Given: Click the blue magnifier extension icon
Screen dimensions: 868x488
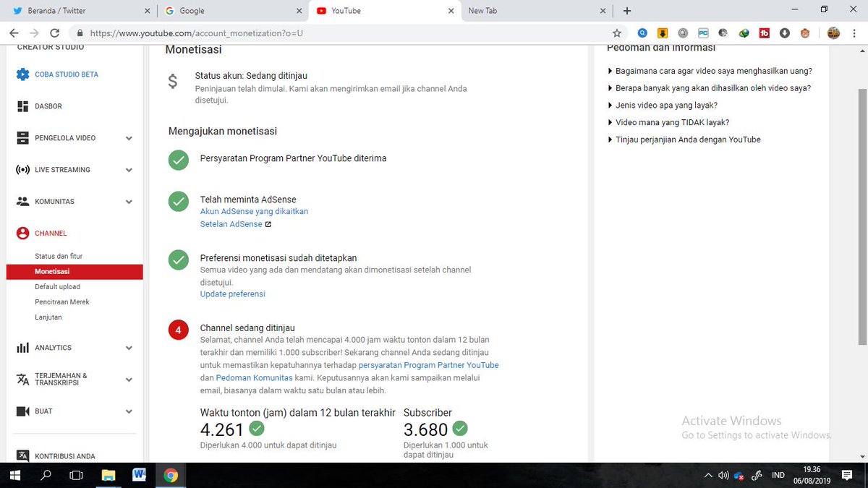Looking at the screenshot, I should [x=642, y=33].
